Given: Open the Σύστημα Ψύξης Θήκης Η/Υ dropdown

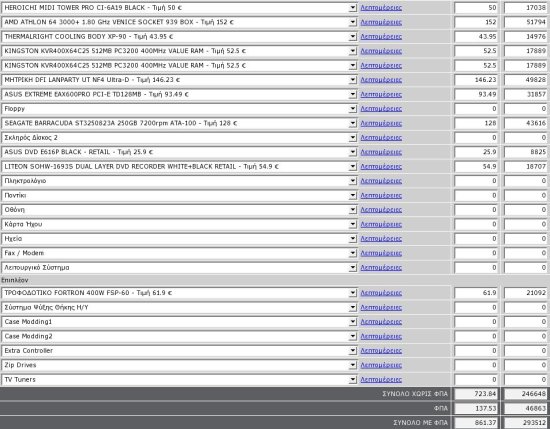Looking at the screenshot, I should click(x=179, y=307).
